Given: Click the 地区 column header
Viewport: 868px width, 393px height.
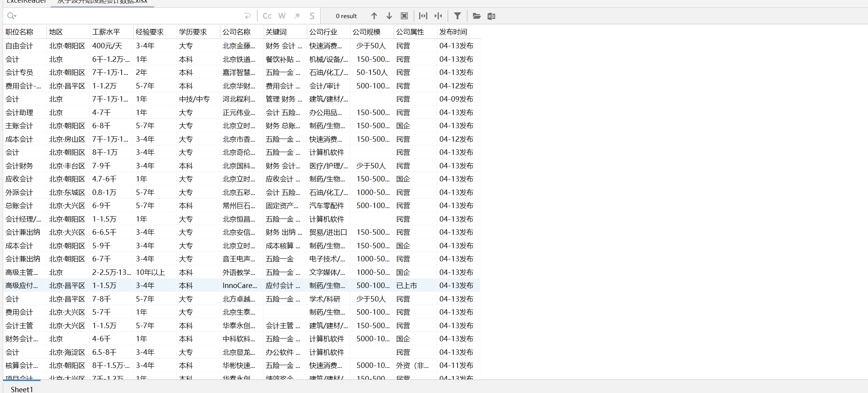Looking at the screenshot, I should [x=68, y=32].
